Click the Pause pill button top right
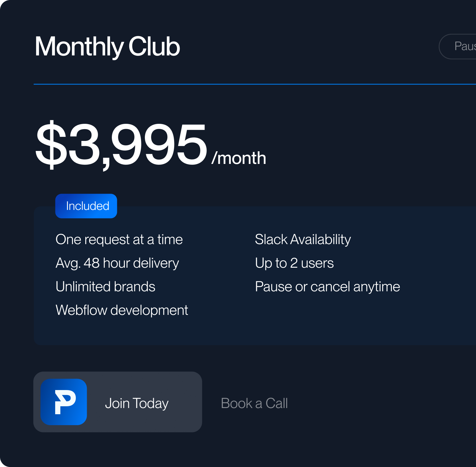The width and height of the screenshot is (476, 467). point(463,47)
